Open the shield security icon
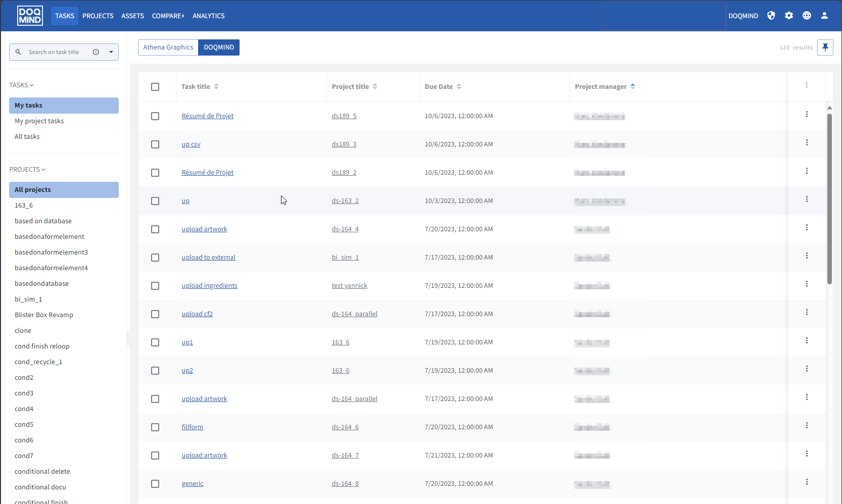The height and width of the screenshot is (504, 842). pyautogui.click(x=771, y=16)
